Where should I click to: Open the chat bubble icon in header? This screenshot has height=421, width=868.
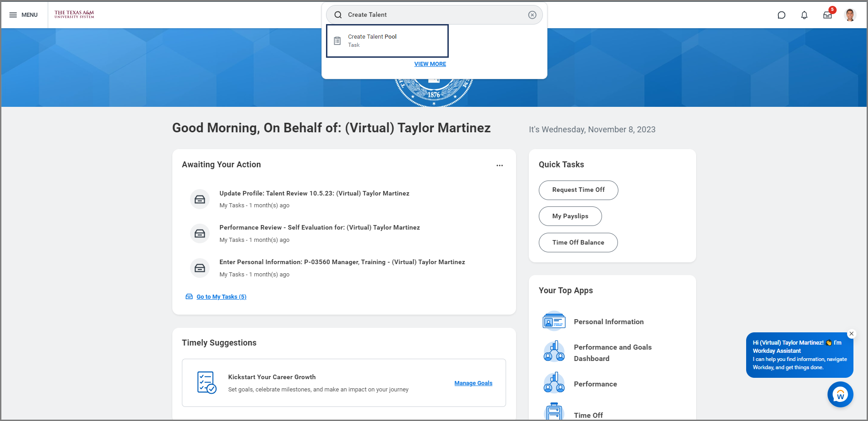781,15
